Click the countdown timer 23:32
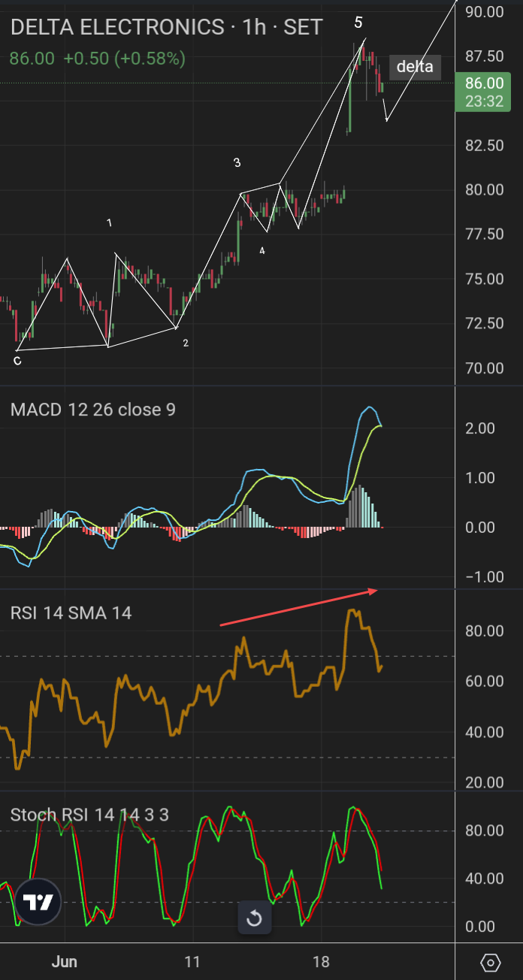Viewport: 523px width, 980px height. (484, 101)
